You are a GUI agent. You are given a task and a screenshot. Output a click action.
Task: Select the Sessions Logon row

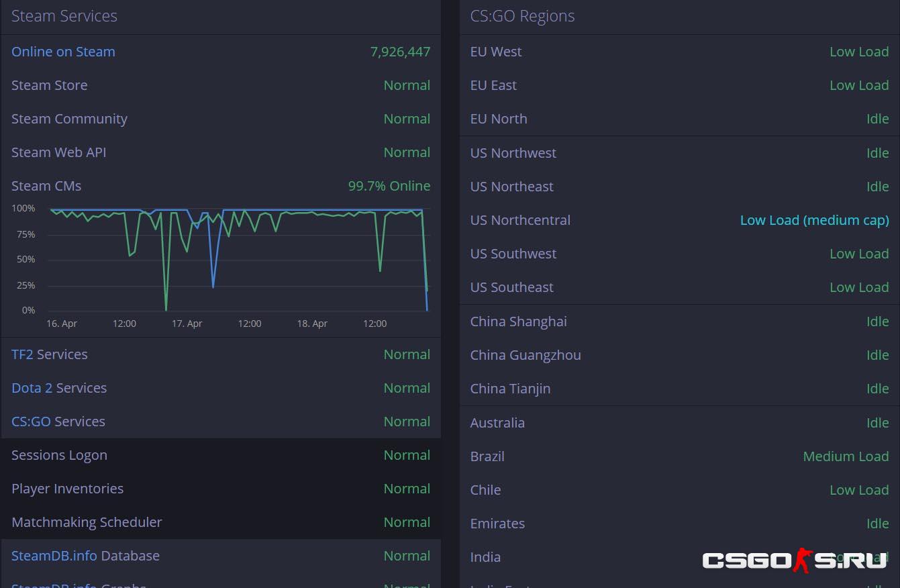tap(221, 455)
